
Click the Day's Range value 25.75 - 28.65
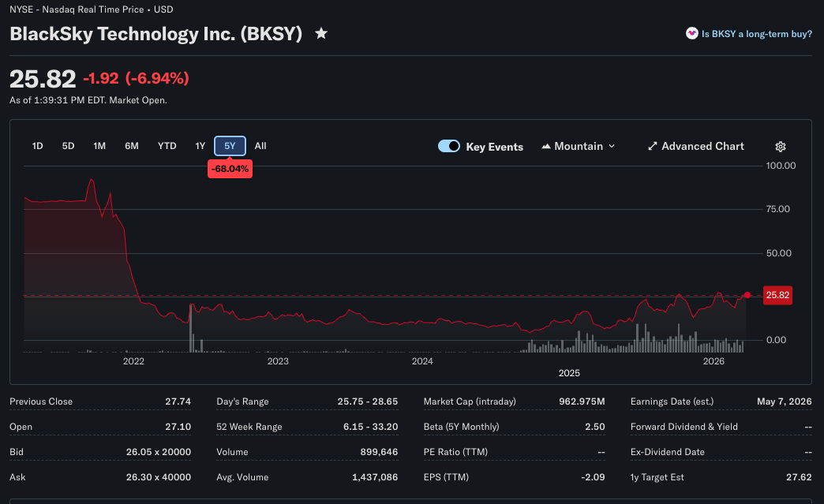click(x=367, y=401)
